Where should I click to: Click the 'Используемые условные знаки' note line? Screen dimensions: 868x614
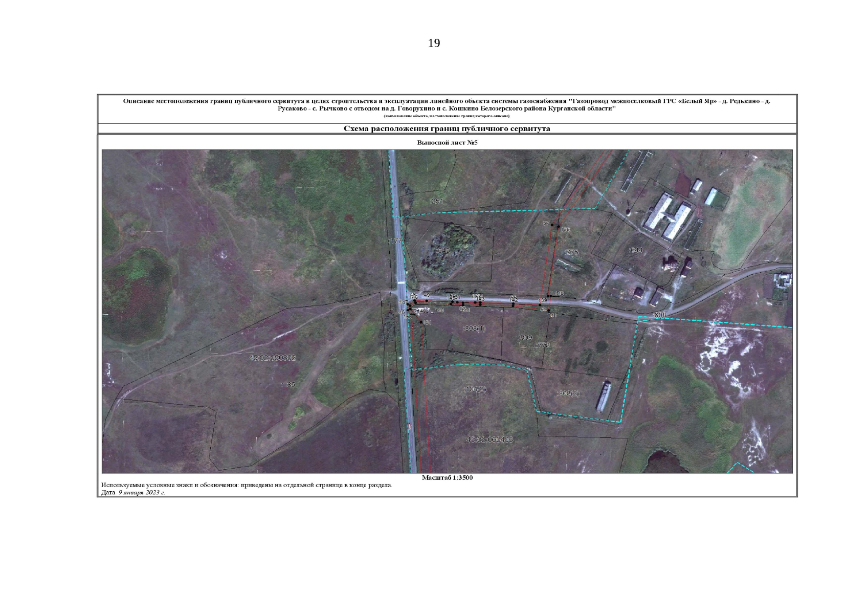(x=247, y=485)
